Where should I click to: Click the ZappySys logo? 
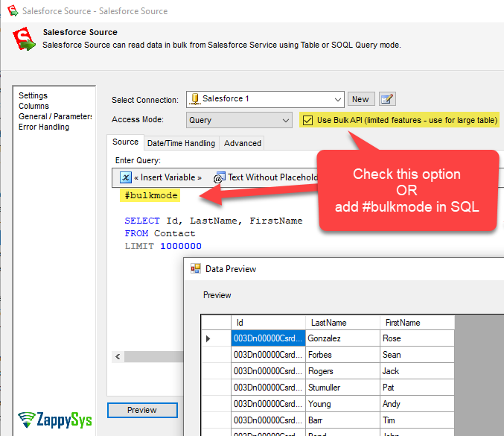tap(55, 419)
